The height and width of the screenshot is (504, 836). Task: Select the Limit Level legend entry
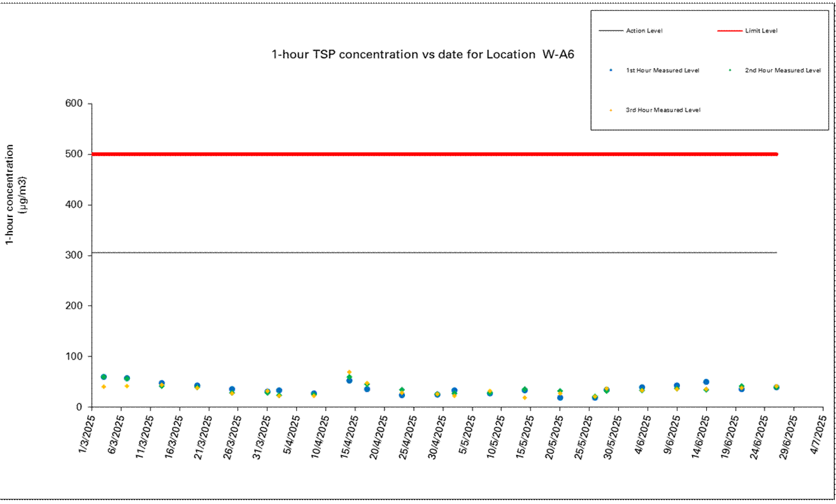[761, 31]
